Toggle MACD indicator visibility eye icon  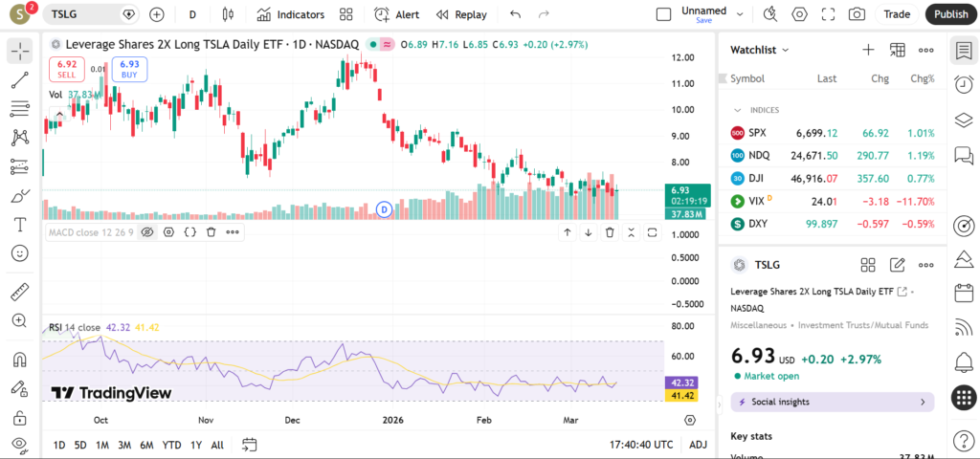(147, 231)
